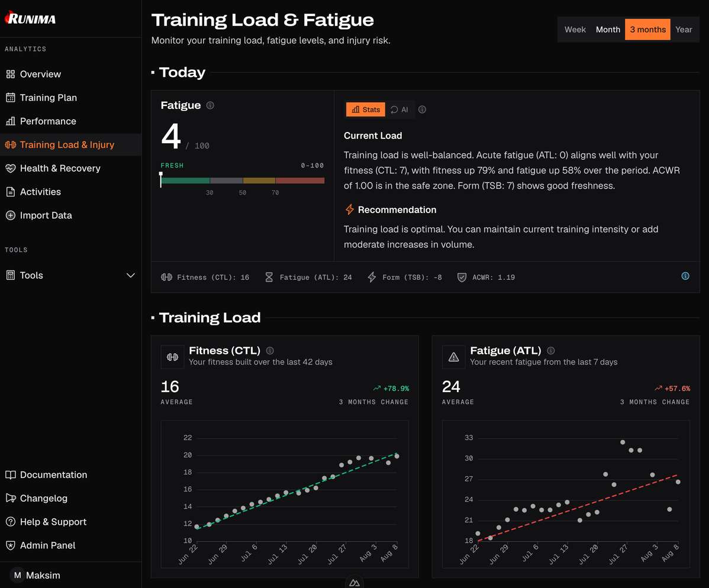Viewport: 709px width, 588px height.
Task: Switch to the AI view
Action: pos(399,109)
